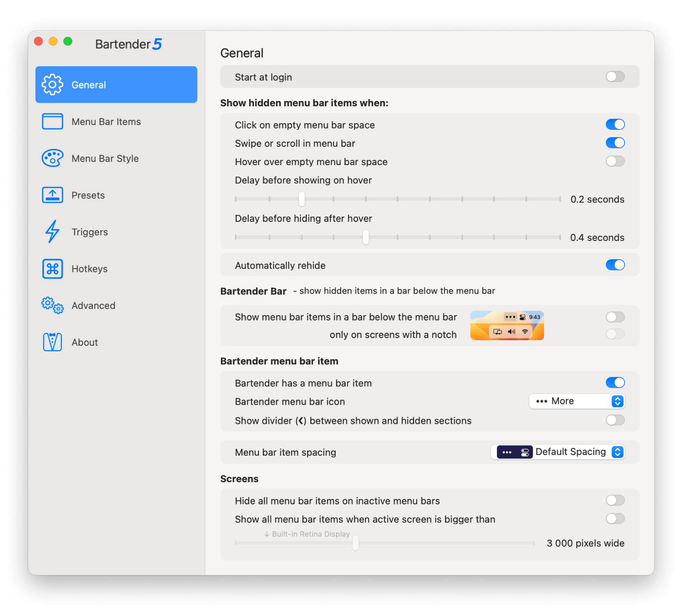Screen dimensions: 680x616
Task: Open the Bartender menu bar icon dropdown
Action: point(576,401)
